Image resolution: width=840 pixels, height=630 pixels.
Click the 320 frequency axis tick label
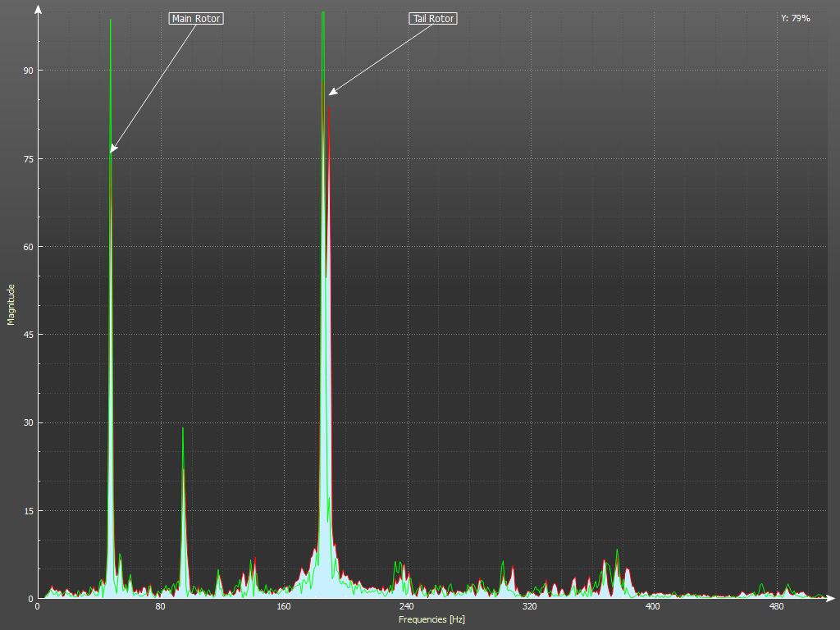[x=529, y=607]
